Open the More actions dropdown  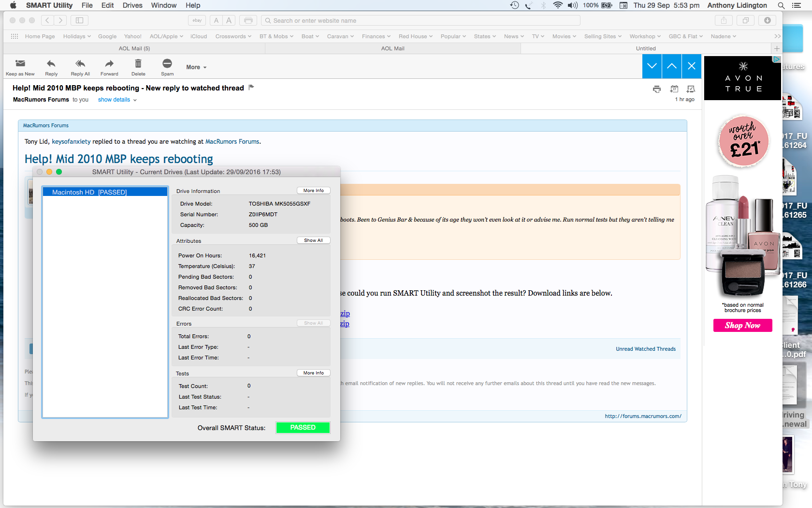pyautogui.click(x=196, y=67)
